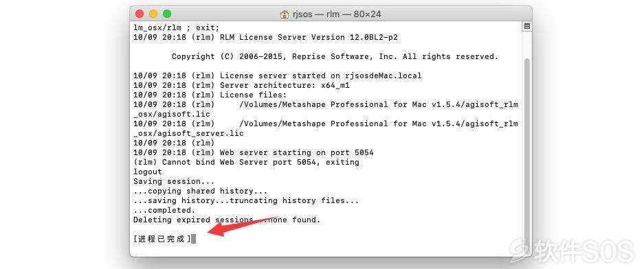The width and height of the screenshot is (644, 269).
Task: Click the '_osx/agisoft.lic' path text
Action: click(172, 115)
